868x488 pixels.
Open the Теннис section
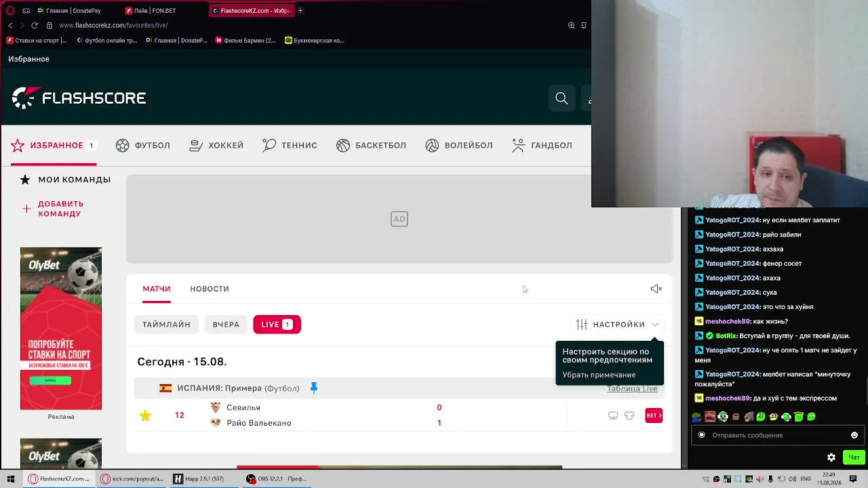(x=290, y=145)
